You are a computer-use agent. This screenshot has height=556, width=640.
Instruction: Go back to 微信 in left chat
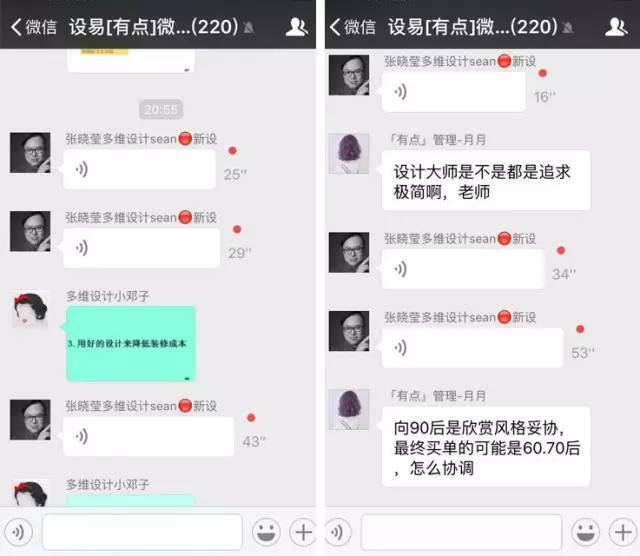[33, 27]
